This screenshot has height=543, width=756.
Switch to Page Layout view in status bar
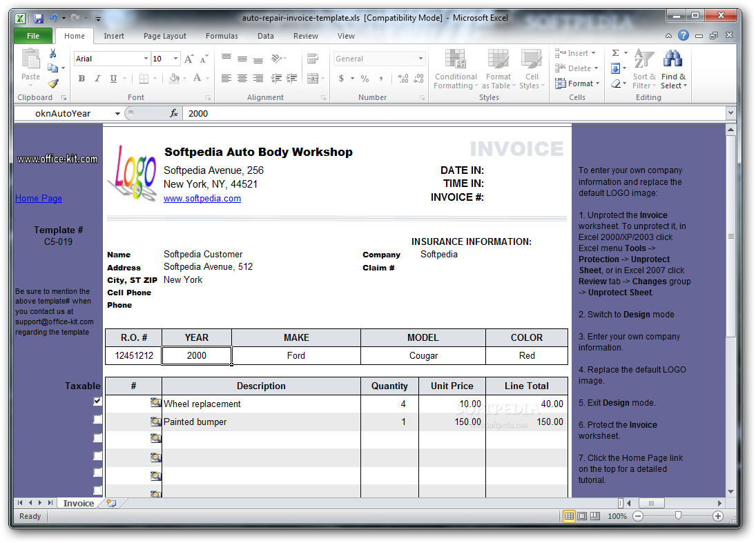tap(582, 516)
